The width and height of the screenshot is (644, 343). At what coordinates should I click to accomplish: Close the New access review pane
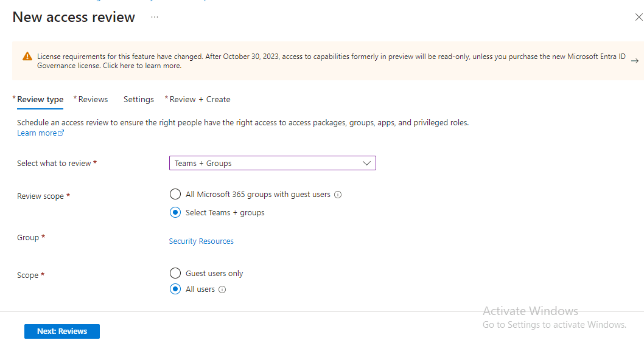[x=638, y=18]
